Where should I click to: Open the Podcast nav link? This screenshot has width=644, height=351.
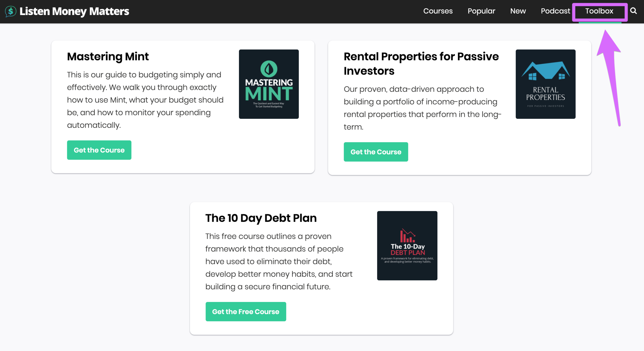555,11
